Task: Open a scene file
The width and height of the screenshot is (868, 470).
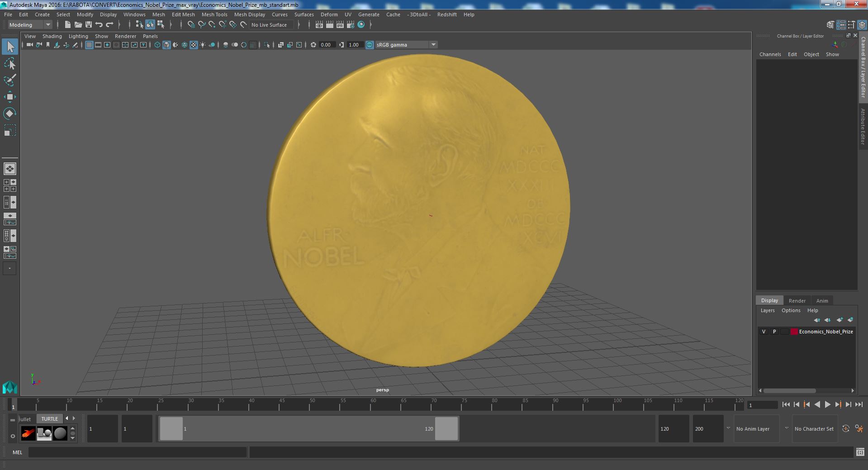Action: point(78,25)
